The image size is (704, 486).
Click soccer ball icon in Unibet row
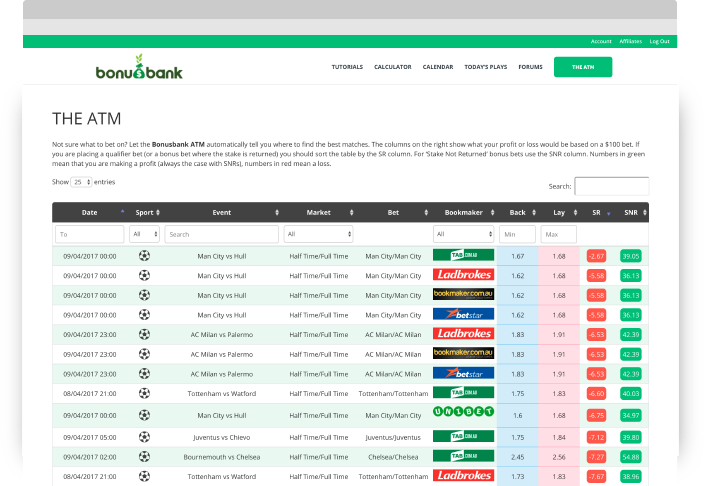point(144,415)
